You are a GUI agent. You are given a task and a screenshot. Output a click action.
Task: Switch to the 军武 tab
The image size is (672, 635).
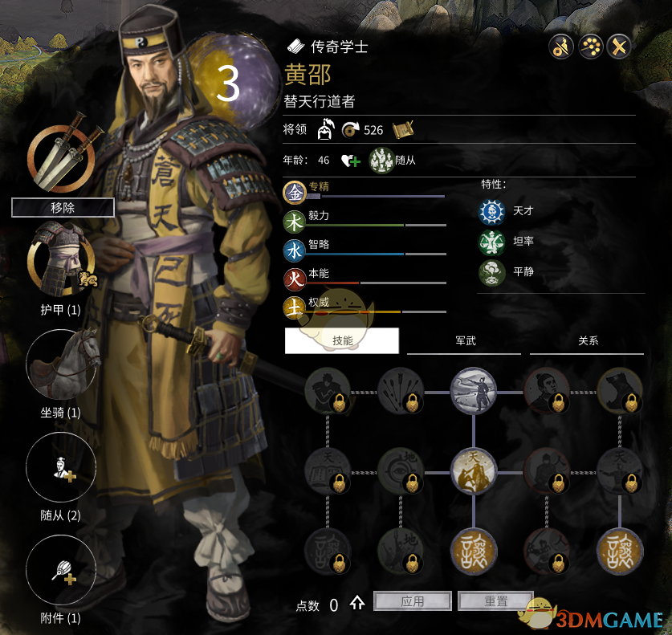tap(465, 341)
